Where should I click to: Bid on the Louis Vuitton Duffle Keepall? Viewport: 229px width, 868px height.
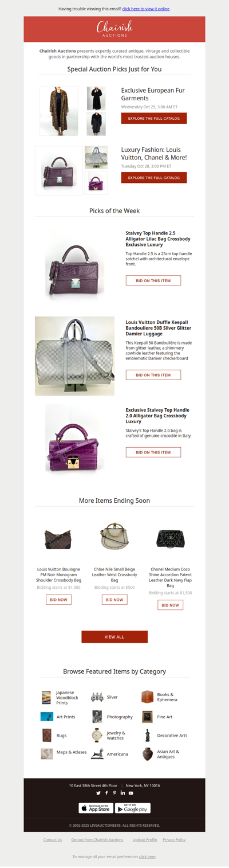(153, 375)
